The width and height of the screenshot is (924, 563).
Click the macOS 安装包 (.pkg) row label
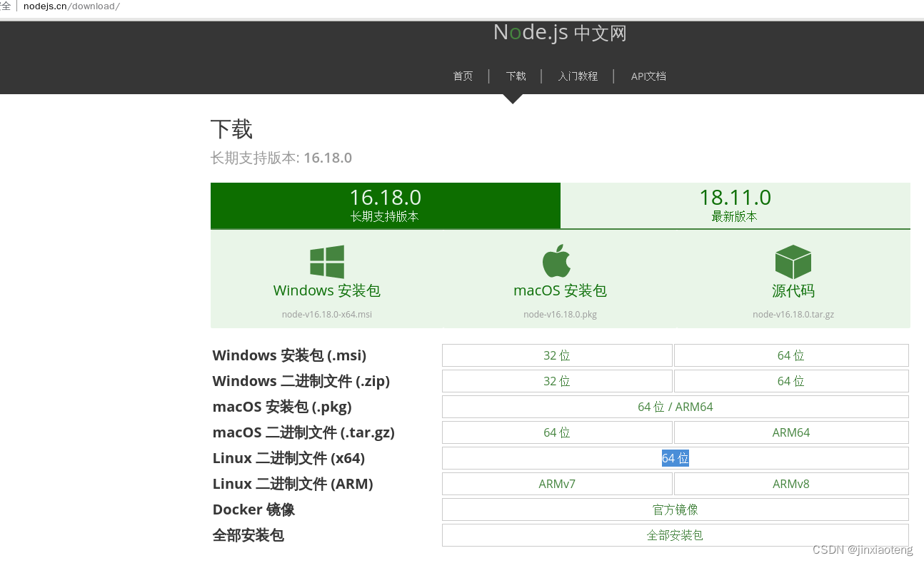tap(282, 407)
